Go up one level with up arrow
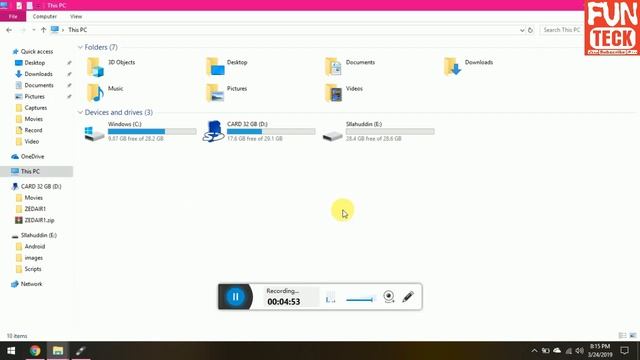Image resolution: width=640 pixels, height=360 pixels. (43, 30)
